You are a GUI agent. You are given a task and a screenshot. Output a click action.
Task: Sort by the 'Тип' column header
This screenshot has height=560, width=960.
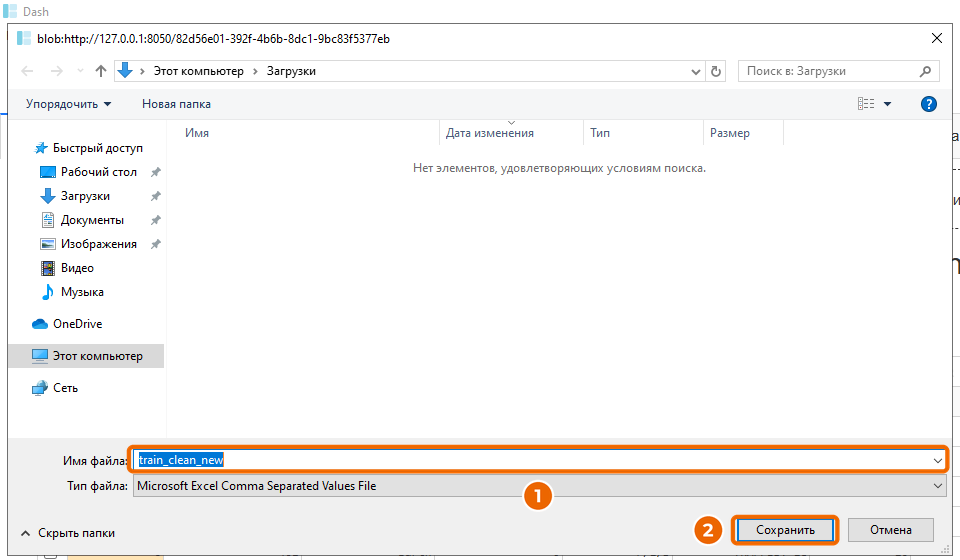(600, 133)
